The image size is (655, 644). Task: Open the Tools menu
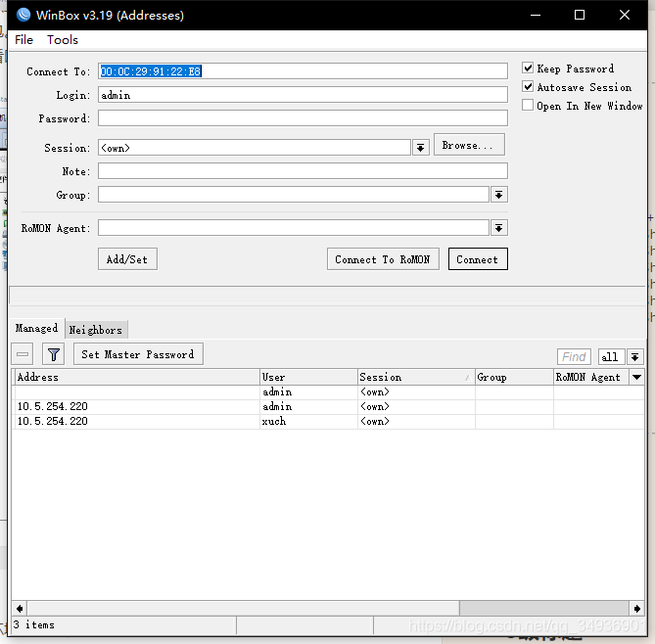[x=63, y=40]
